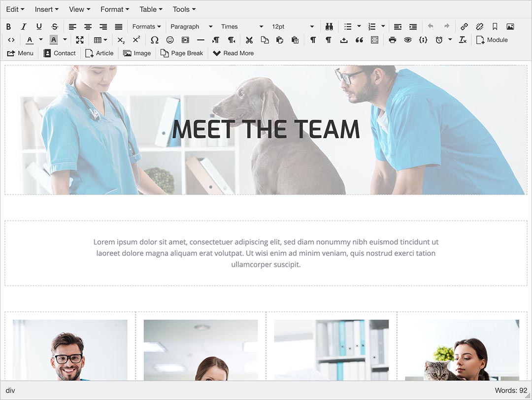
Task: Insert a Read More break
Action: pyautogui.click(x=233, y=53)
